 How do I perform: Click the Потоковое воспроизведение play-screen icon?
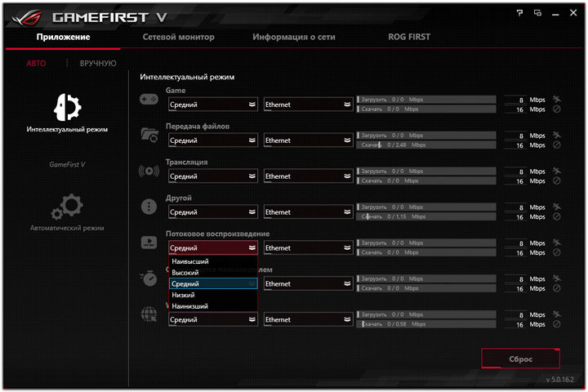pyautogui.click(x=149, y=243)
